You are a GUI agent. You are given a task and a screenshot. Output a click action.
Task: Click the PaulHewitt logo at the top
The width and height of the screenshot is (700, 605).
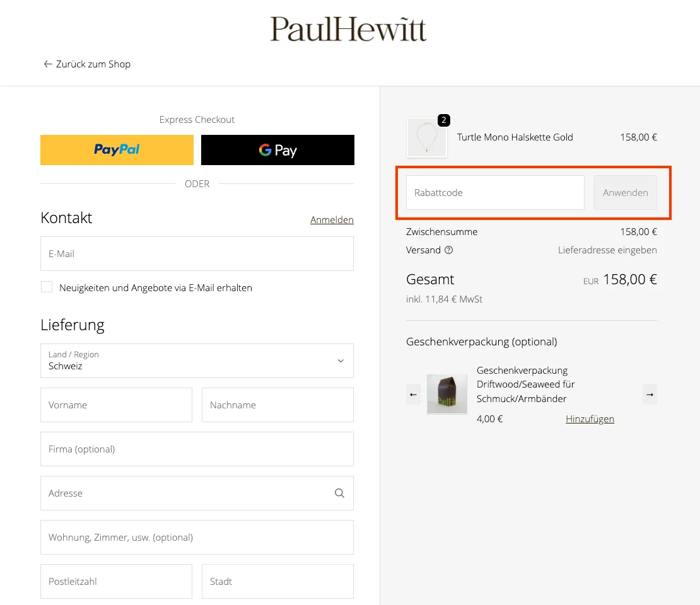pos(347,28)
